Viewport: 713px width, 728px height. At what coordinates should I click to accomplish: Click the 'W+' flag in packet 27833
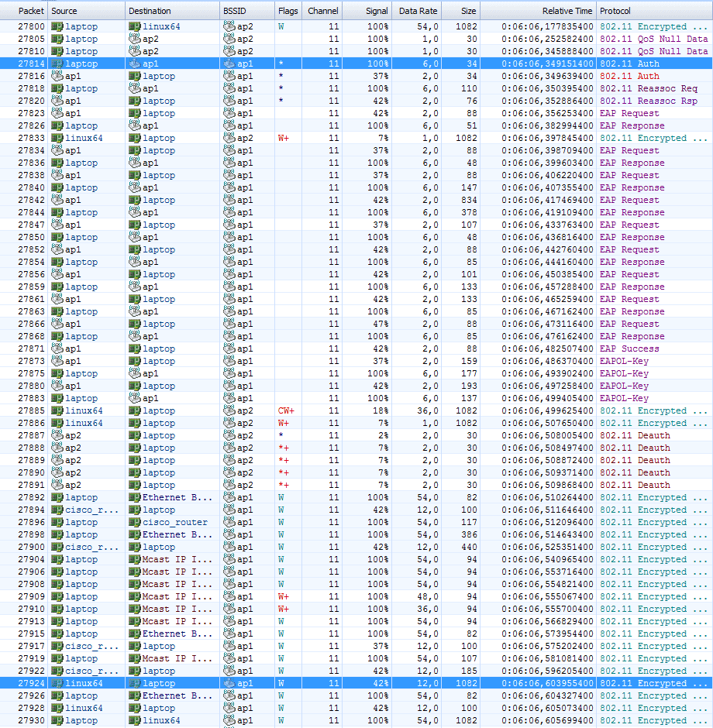click(x=284, y=138)
